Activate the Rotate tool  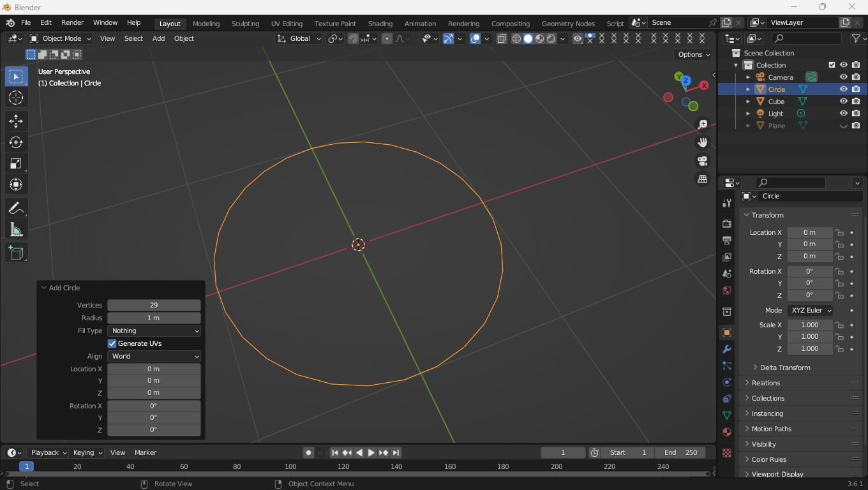16,142
